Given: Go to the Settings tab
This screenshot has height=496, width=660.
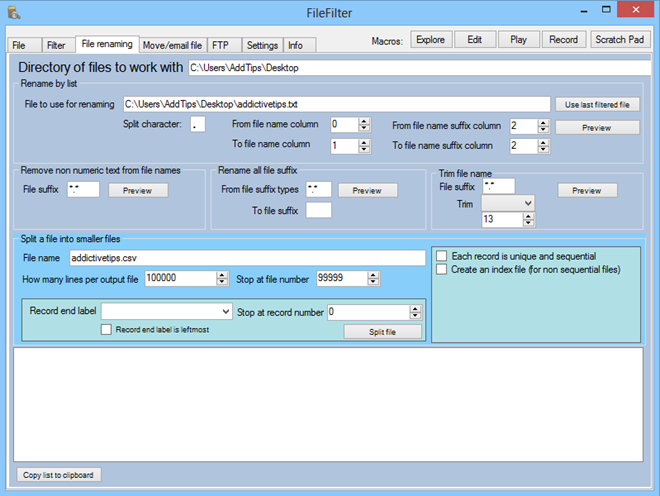Looking at the screenshot, I should tap(262, 45).
